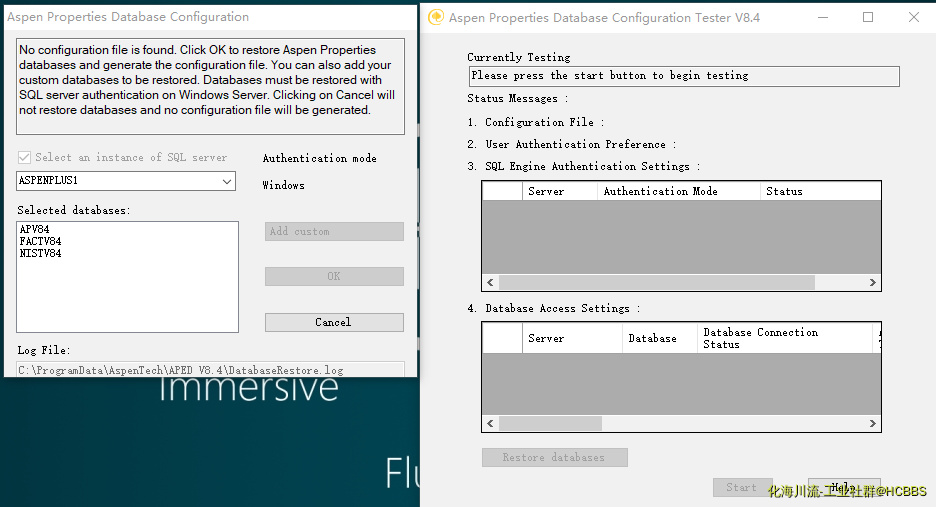Close the Configuration Tester window
The image size is (936, 507).
[x=914, y=17]
